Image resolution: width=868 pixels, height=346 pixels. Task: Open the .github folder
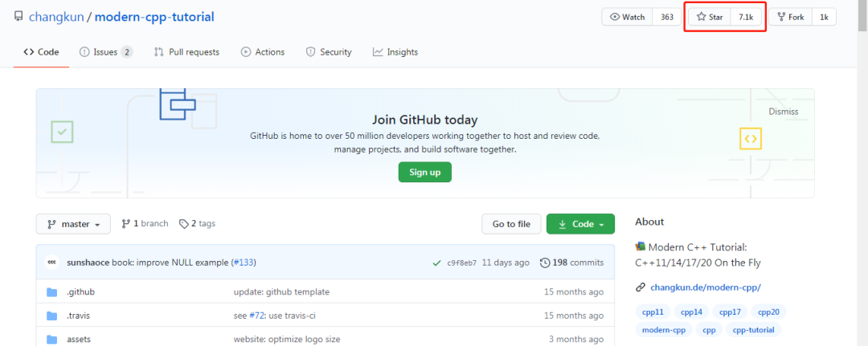80,291
